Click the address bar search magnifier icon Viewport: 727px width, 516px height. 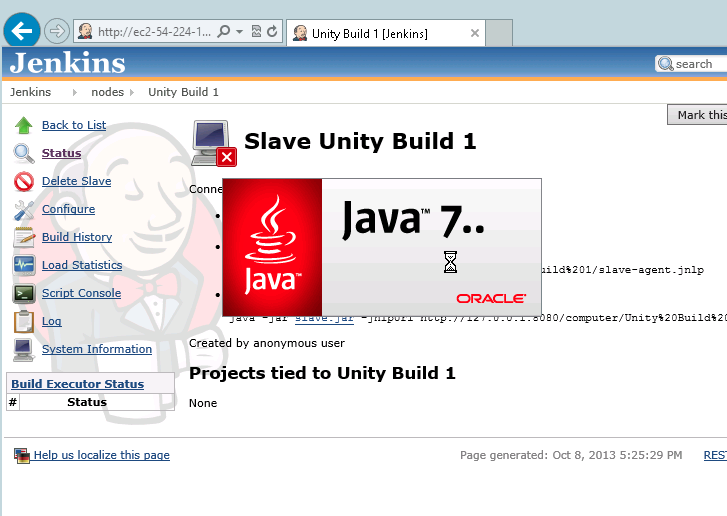224,32
